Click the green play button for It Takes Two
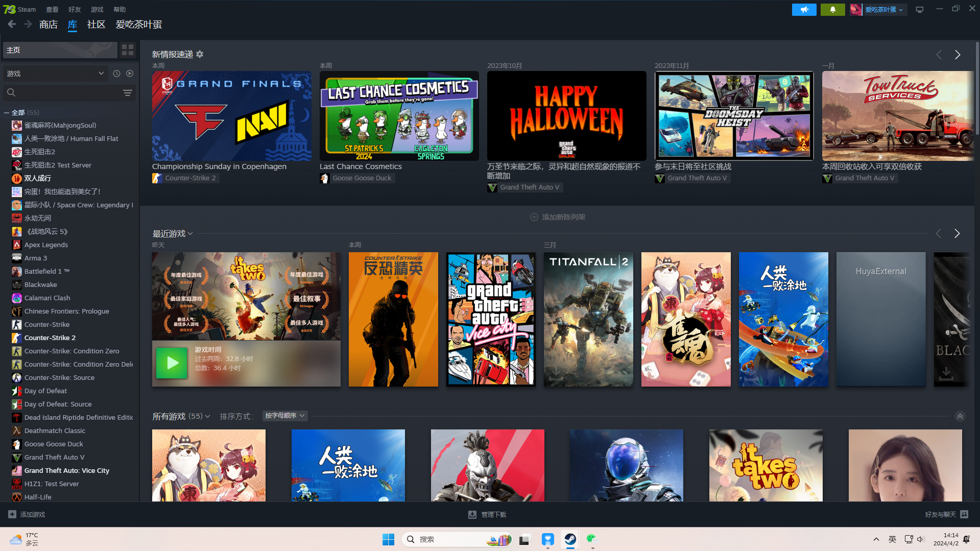This screenshot has height=551, width=980. (172, 363)
